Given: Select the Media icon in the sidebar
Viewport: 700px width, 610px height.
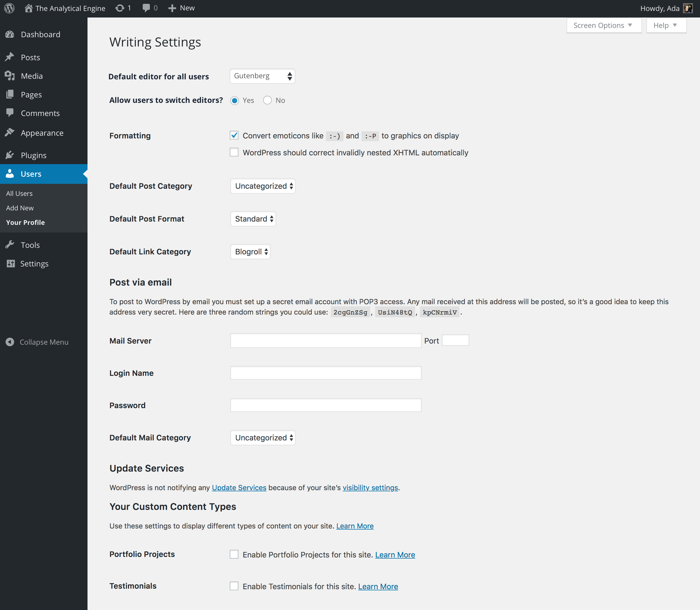Looking at the screenshot, I should tap(10, 75).
